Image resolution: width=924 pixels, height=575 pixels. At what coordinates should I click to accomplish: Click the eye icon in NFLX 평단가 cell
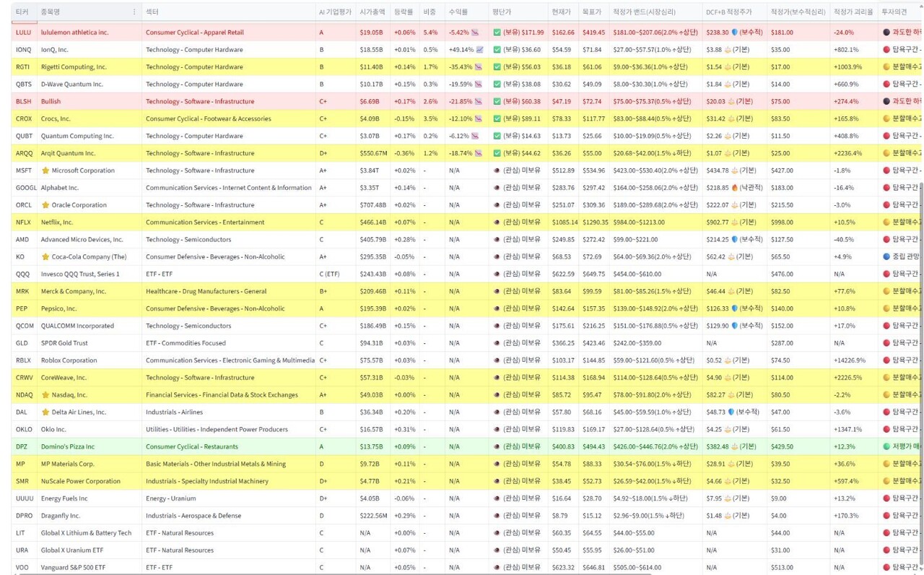[497, 222]
